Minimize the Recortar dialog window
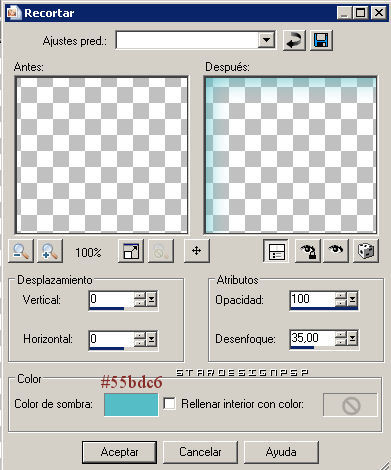 (x=345, y=13)
